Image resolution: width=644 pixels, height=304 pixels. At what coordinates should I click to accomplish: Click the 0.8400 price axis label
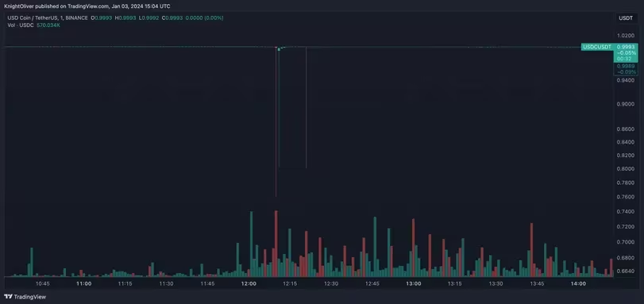point(626,142)
